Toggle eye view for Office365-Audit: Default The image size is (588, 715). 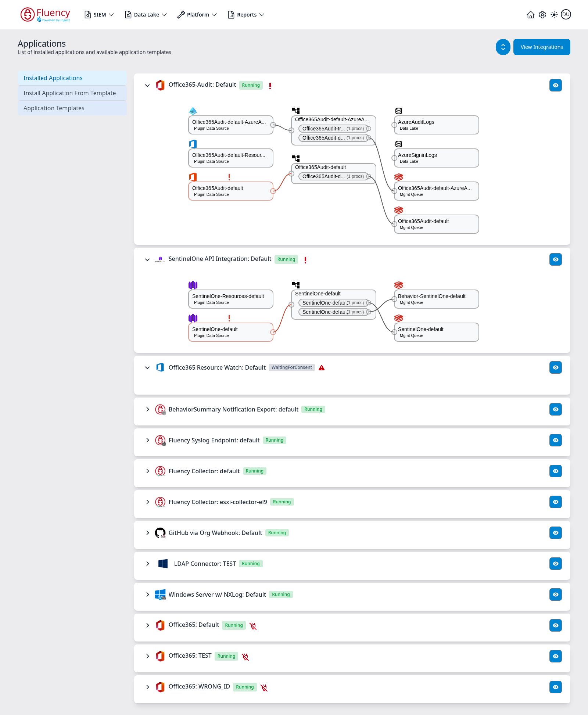(x=556, y=85)
